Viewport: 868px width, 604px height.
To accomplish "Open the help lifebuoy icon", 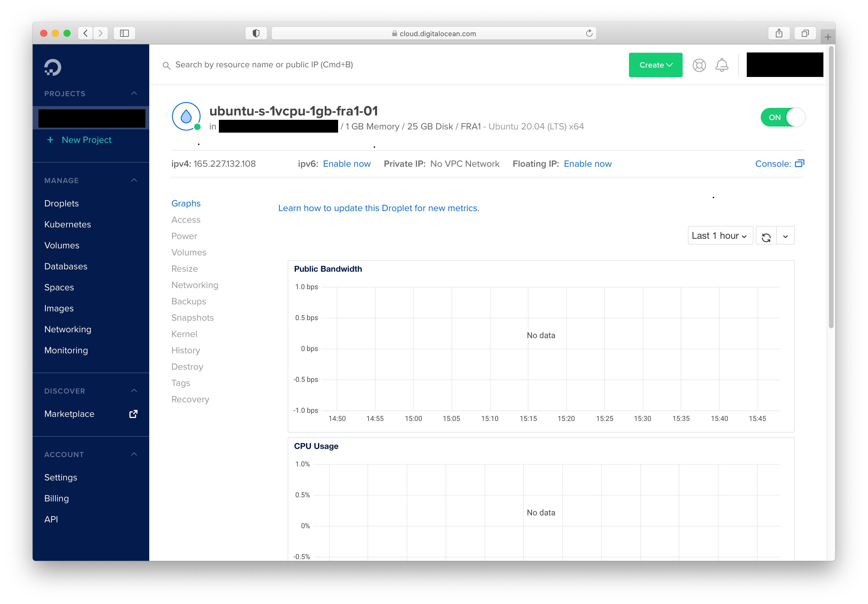I will tap(699, 65).
